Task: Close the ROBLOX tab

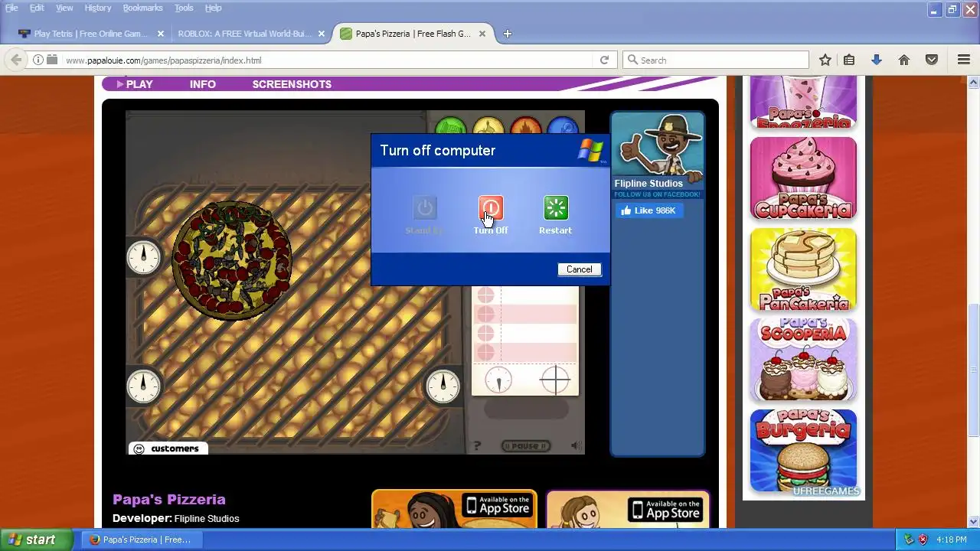Action: click(322, 34)
